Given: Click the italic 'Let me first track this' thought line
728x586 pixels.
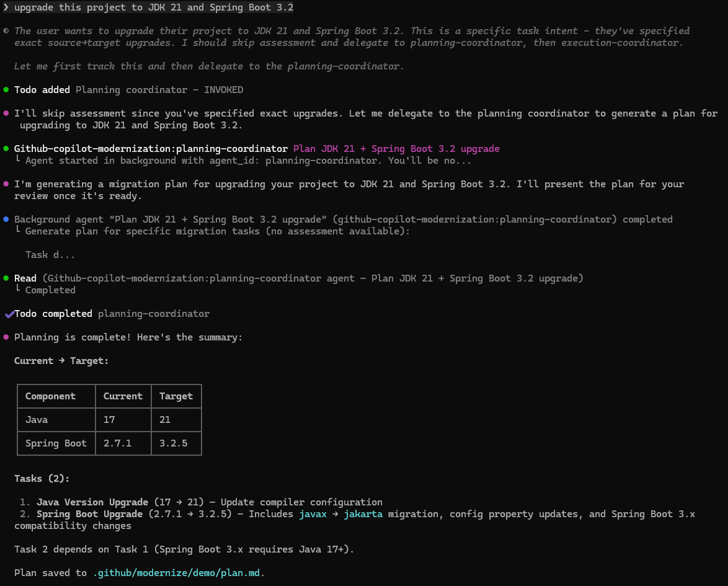Looking at the screenshot, I should [208, 66].
